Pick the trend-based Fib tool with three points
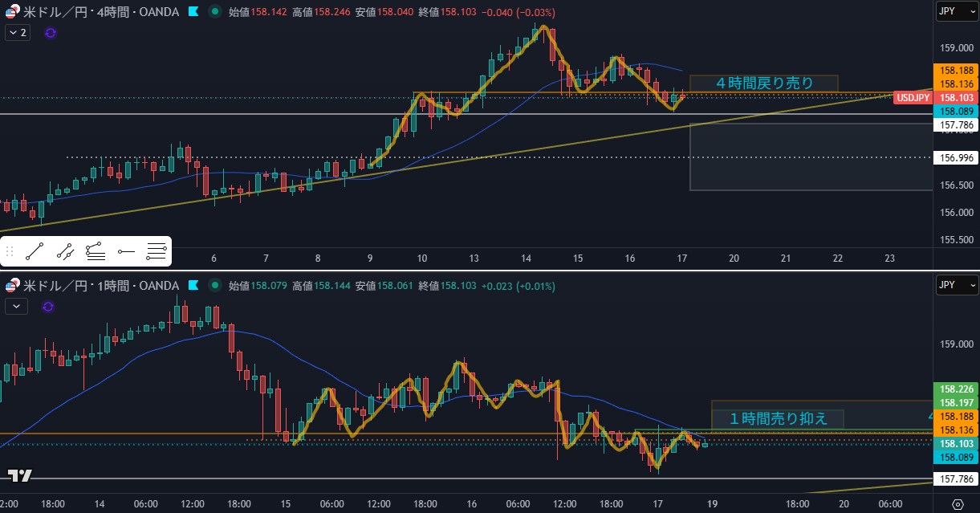The width and height of the screenshot is (980, 513). point(96,252)
